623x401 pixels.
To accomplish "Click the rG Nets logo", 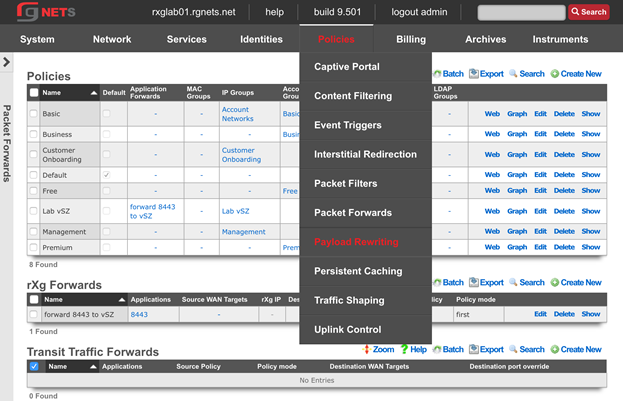I will pyautogui.click(x=46, y=12).
